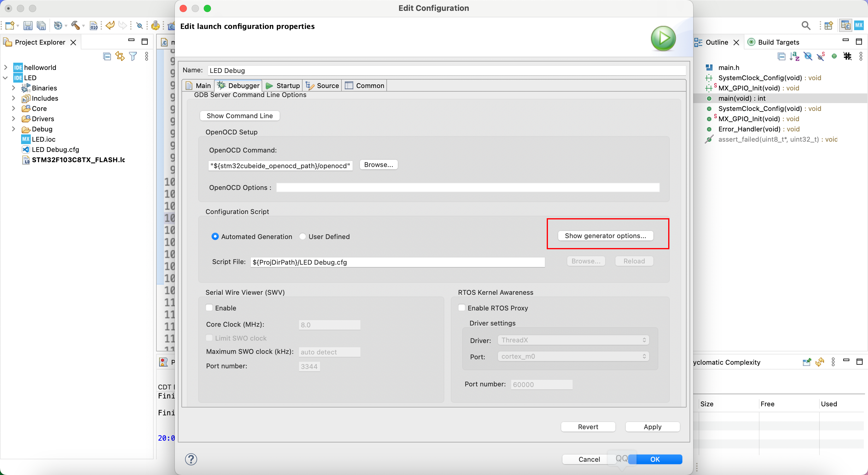Viewport: 868px width, 475px height.
Task: Click the New file toolbar icon
Action: [x=10, y=25]
